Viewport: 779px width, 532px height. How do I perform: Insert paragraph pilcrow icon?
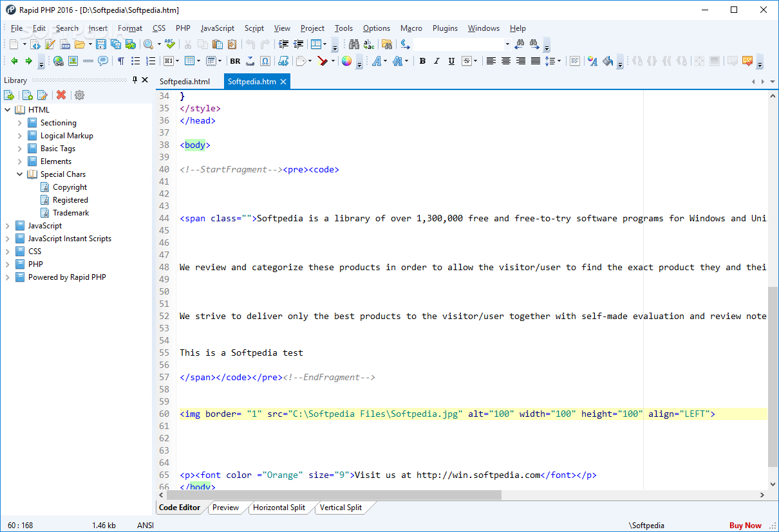(120, 61)
